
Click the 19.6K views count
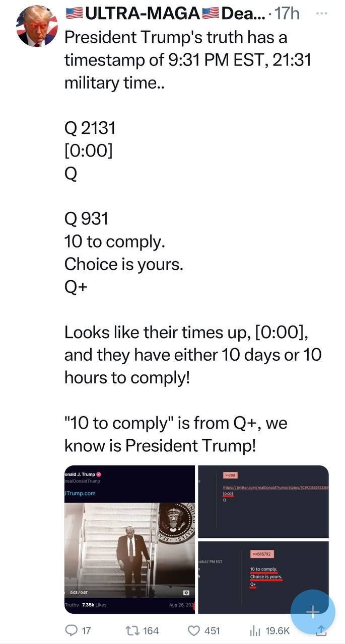tap(277, 630)
